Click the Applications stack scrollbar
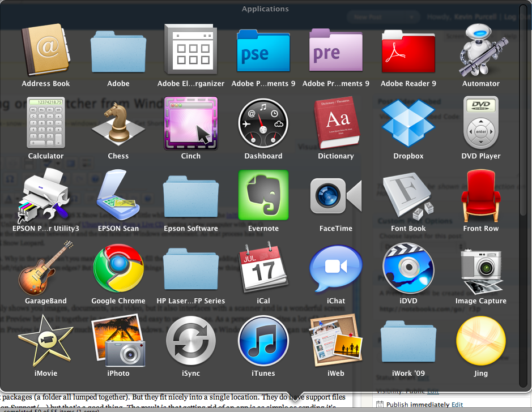 (x=523, y=110)
